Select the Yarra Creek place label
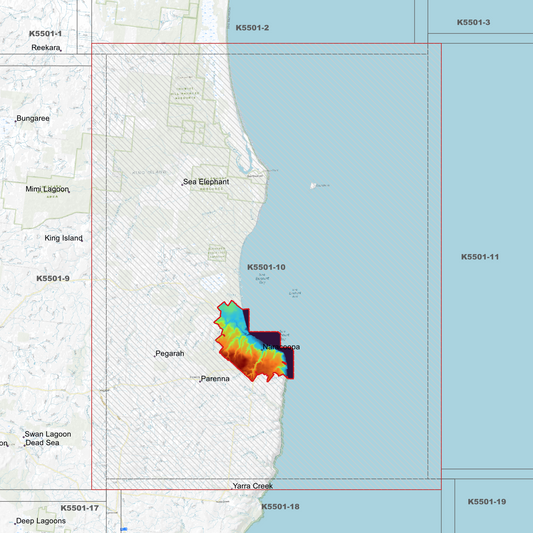Viewport: 533px width, 533px height. (253, 486)
